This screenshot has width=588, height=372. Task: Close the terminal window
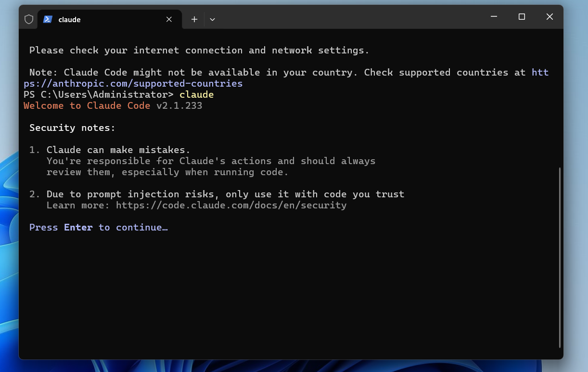coord(550,17)
